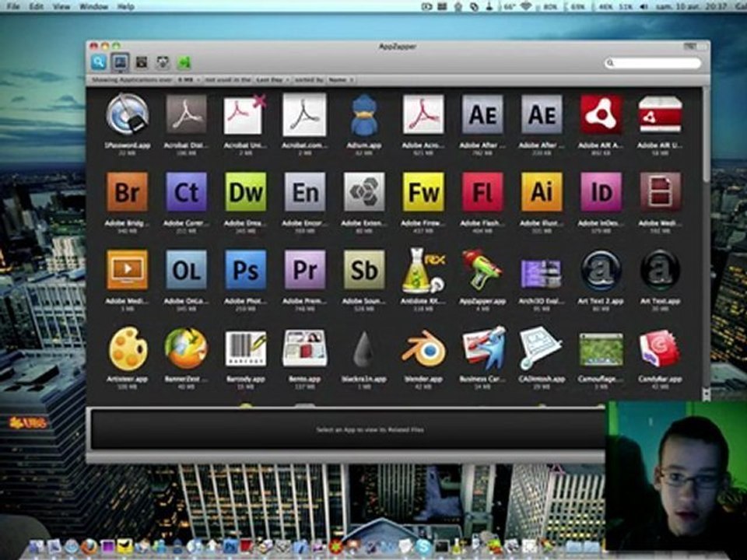
Task: Open the File menu
Action: coord(13,6)
